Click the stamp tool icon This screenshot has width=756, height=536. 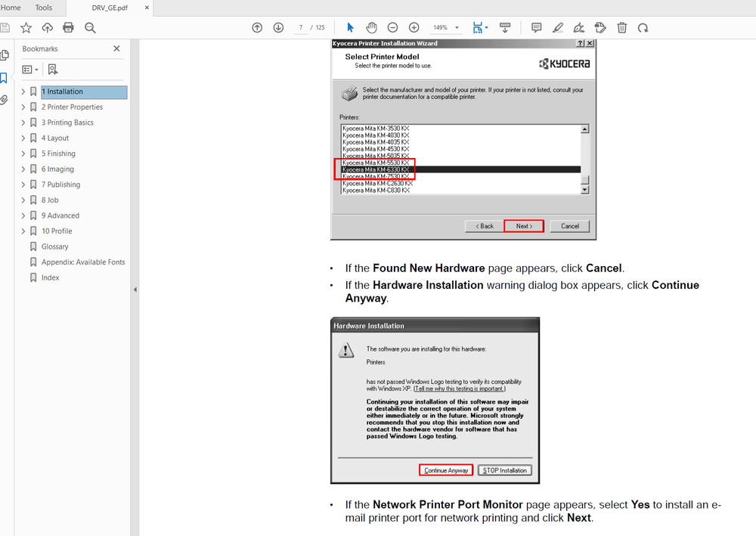(x=600, y=27)
